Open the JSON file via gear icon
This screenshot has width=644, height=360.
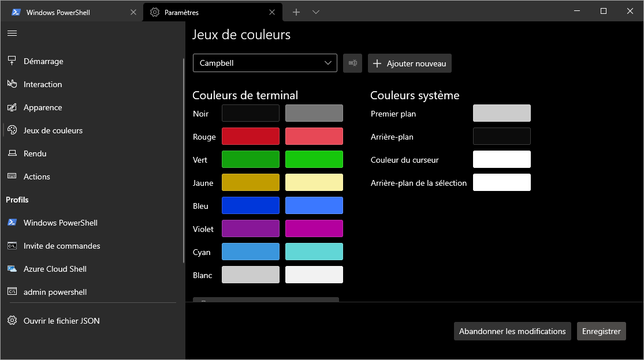point(12,321)
